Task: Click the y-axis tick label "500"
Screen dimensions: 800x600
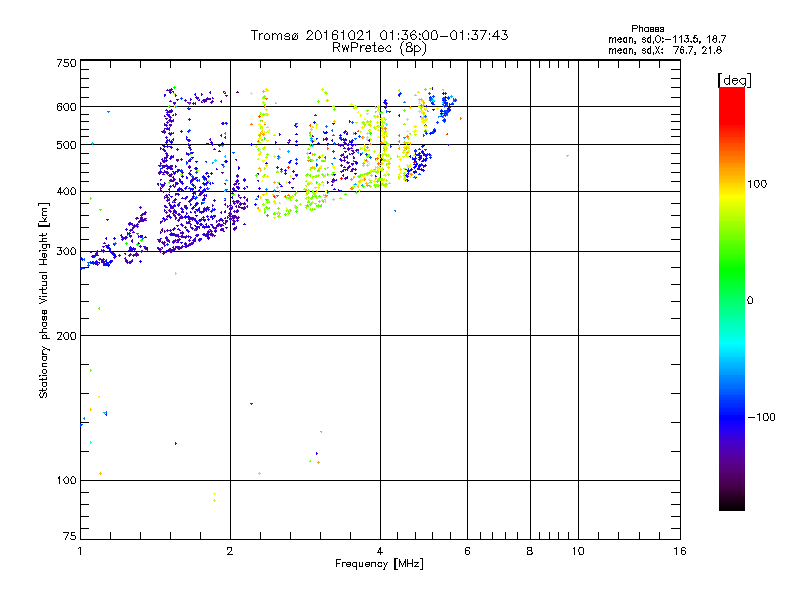Action: pyautogui.click(x=66, y=145)
